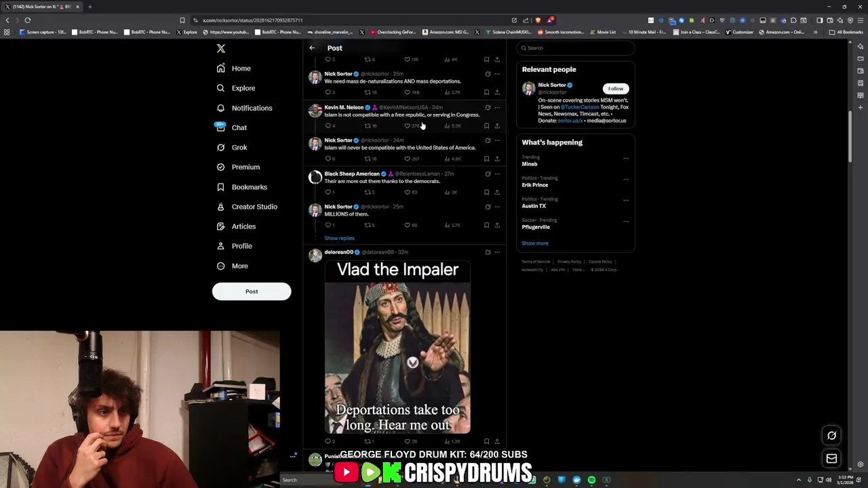868x488 pixels.
Task: Share Kevin M. Nelson's reply
Action: pos(497,126)
